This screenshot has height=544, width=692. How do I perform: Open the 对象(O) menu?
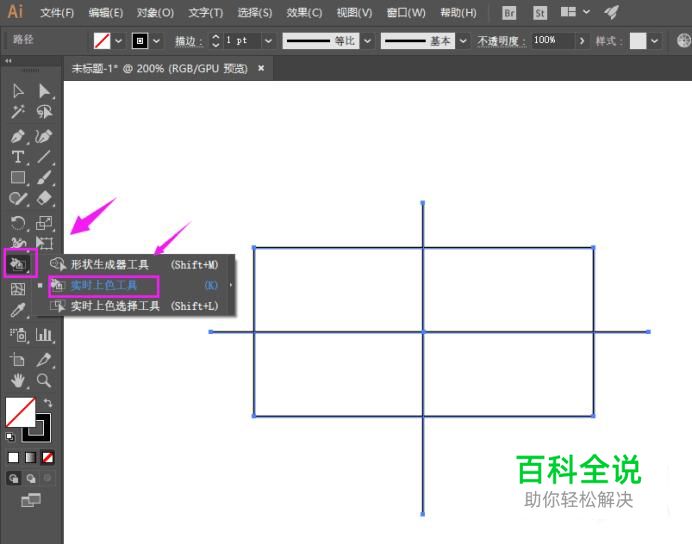pos(155,12)
